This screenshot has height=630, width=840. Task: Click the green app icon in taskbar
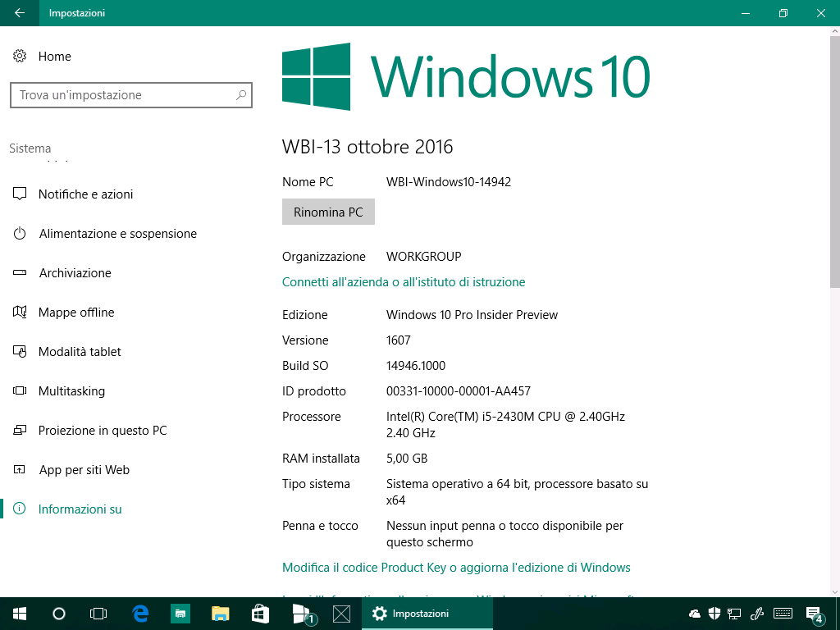(180, 614)
